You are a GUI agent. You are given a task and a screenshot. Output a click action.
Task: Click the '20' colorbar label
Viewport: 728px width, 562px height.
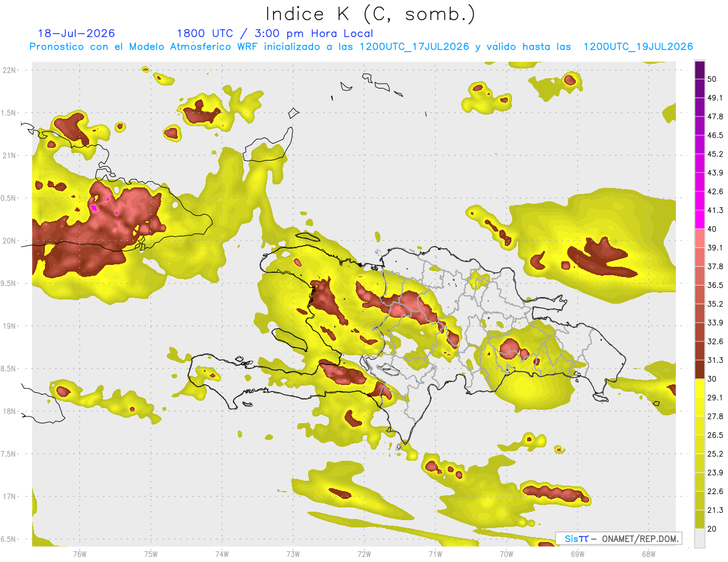712,529
